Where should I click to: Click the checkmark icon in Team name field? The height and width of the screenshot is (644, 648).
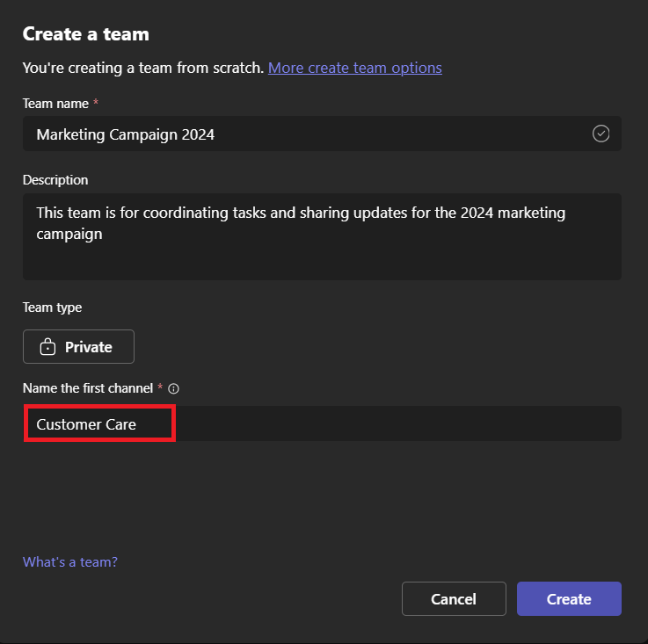(x=601, y=134)
